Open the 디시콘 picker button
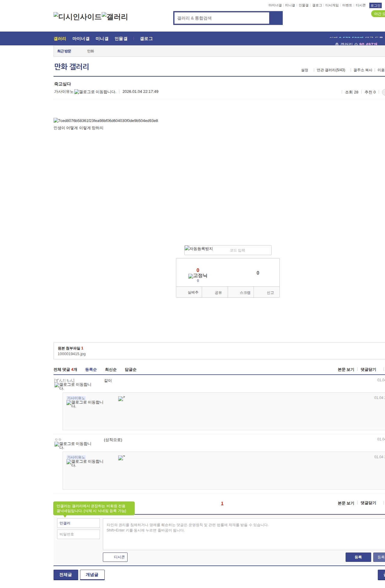The height and width of the screenshot is (588, 385). [115, 557]
